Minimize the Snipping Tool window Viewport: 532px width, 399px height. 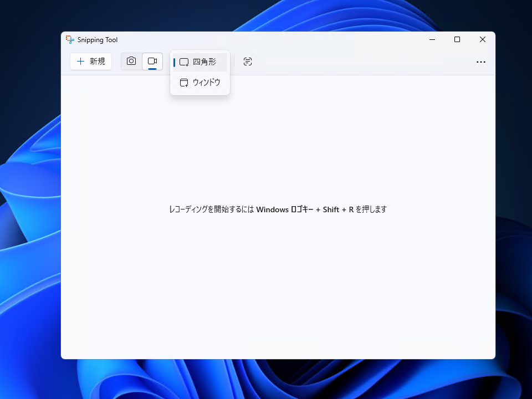tap(432, 39)
